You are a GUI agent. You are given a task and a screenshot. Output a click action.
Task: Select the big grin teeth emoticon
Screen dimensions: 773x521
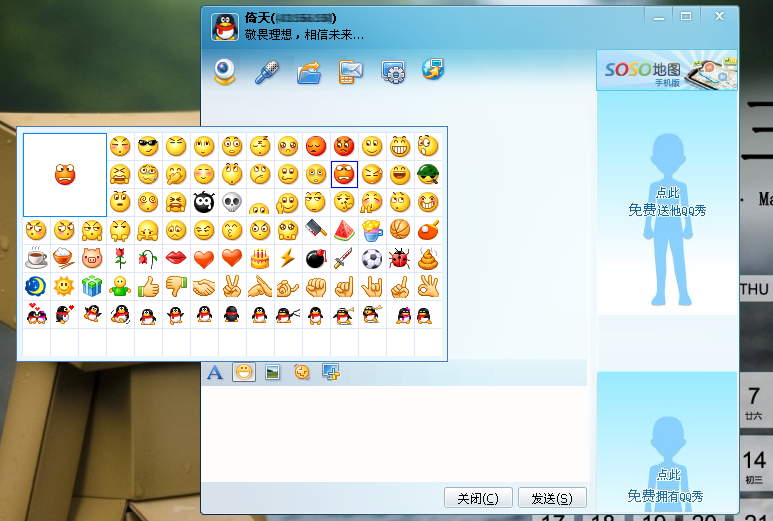[400, 146]
